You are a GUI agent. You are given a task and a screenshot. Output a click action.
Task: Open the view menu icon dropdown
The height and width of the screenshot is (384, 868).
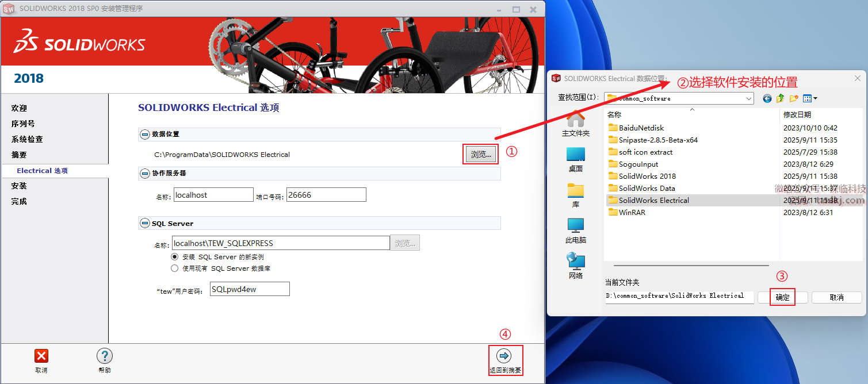[x=810, y=98]
